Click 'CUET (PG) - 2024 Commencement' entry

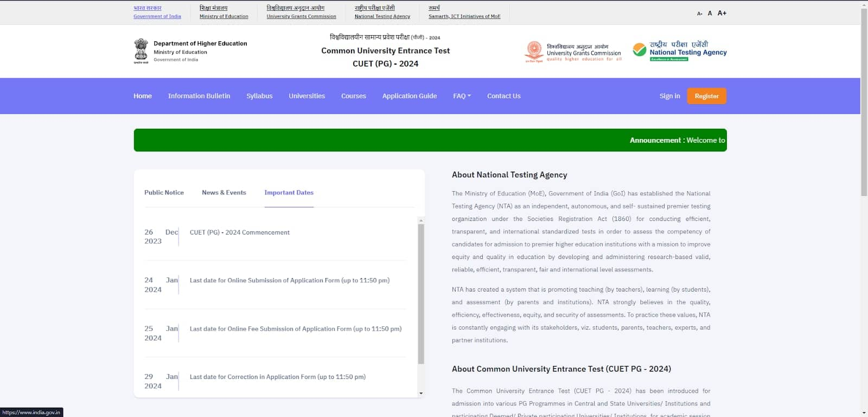coord(240,232)
